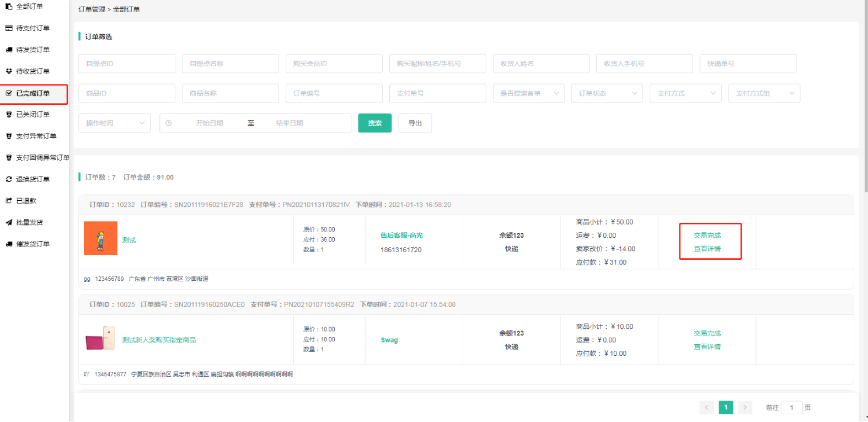Select 已关闭订单 in the sidebar menu
868x422 pixels.
click(x=33, y=115)
